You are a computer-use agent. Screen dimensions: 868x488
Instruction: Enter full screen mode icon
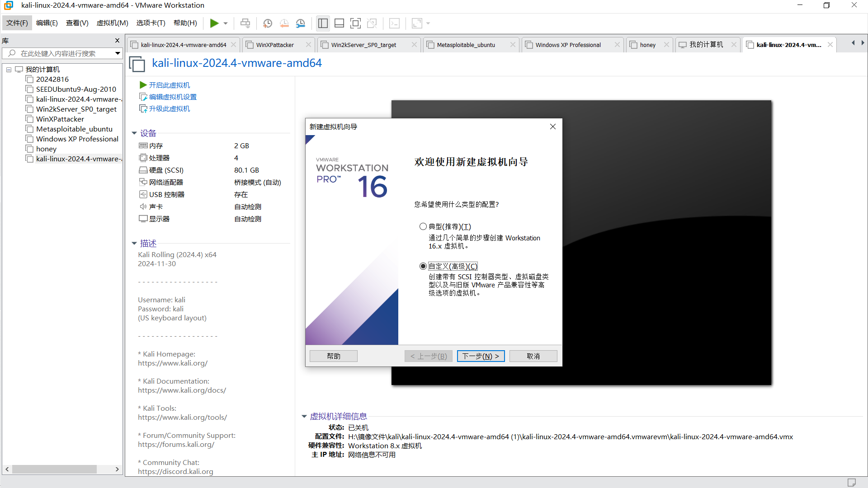(x=356, y=23)
